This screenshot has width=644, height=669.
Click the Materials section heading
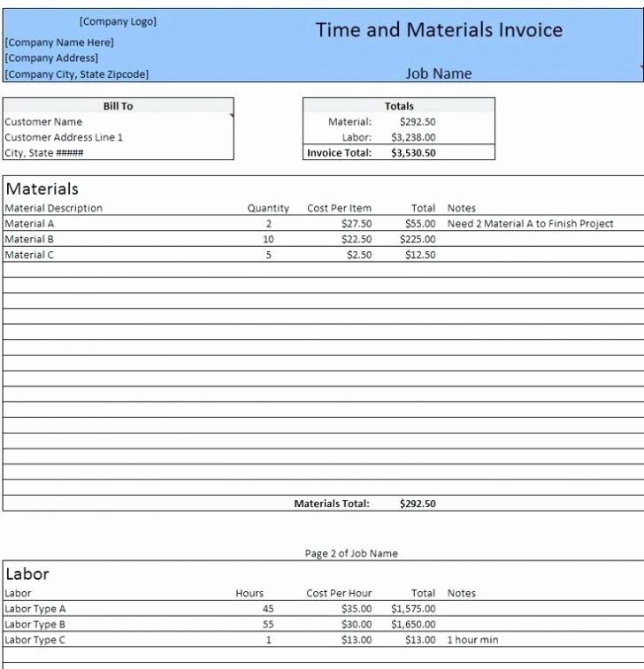click(42, 188)
